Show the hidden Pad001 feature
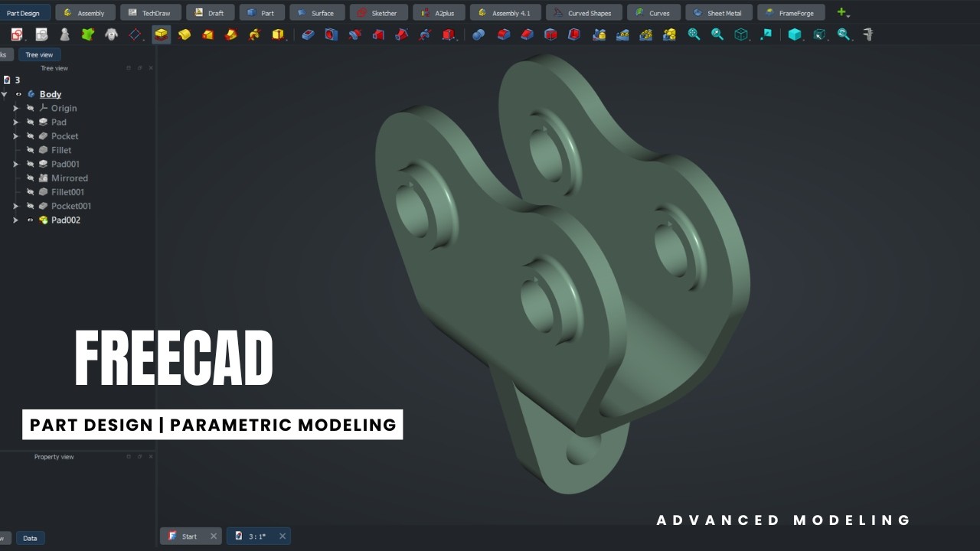 click(x=31, y=164)
